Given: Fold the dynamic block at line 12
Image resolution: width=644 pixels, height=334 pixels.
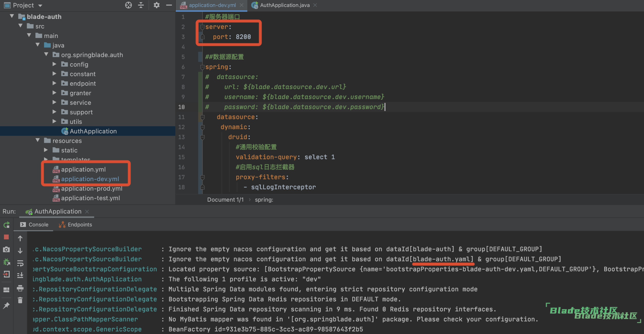Looking at the screenshot, I should tap(202, 127).
